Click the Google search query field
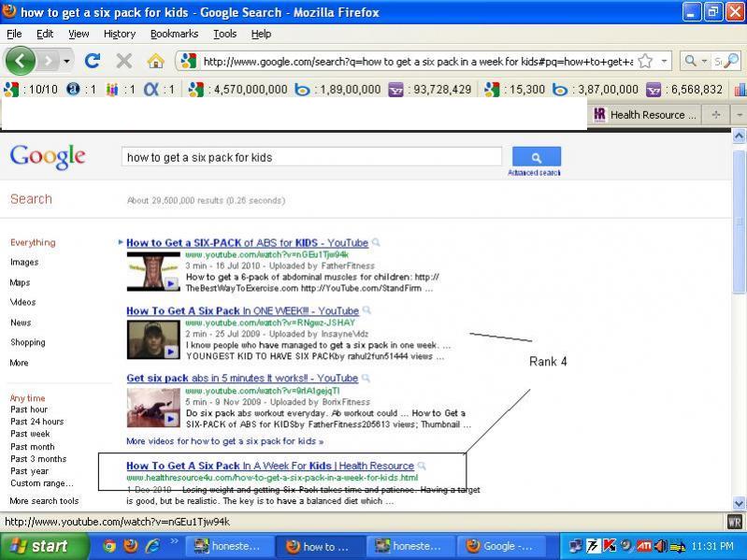The image size is (747, 560). 311,157
